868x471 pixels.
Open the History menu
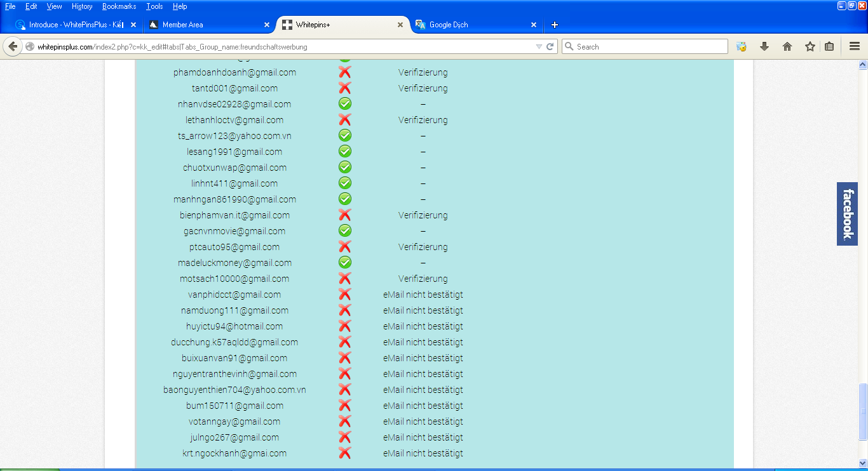[x=82, y=6]
